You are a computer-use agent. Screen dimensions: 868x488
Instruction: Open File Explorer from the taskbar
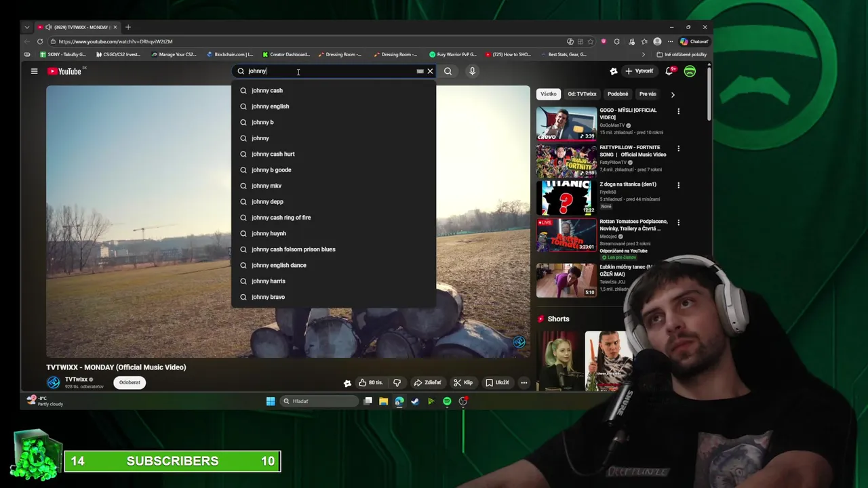pos(383,401)
